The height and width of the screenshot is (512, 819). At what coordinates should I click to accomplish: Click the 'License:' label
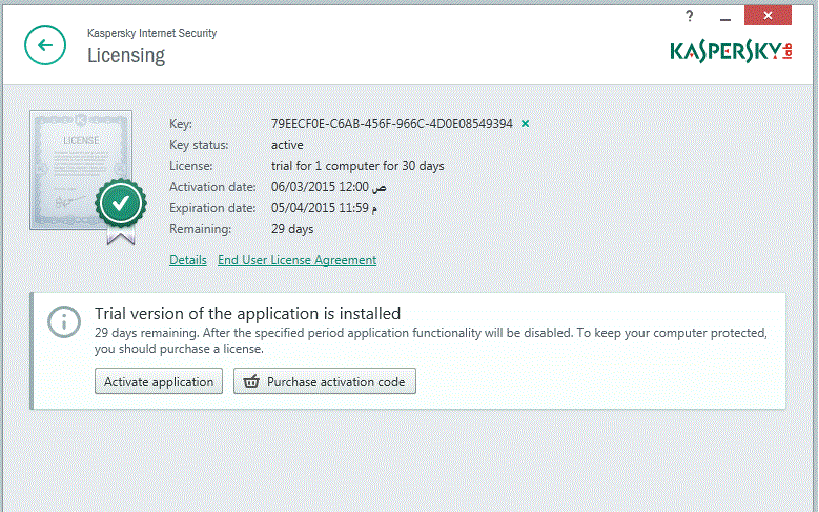point(191,166)
